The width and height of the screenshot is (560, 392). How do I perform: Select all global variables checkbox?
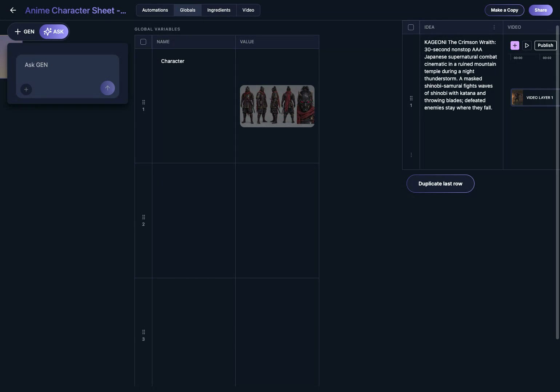point(143,42)
